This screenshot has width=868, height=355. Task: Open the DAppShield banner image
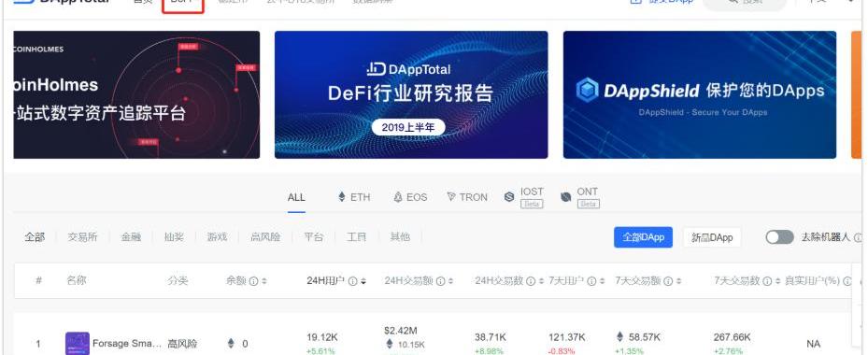(x=700, y=94)
